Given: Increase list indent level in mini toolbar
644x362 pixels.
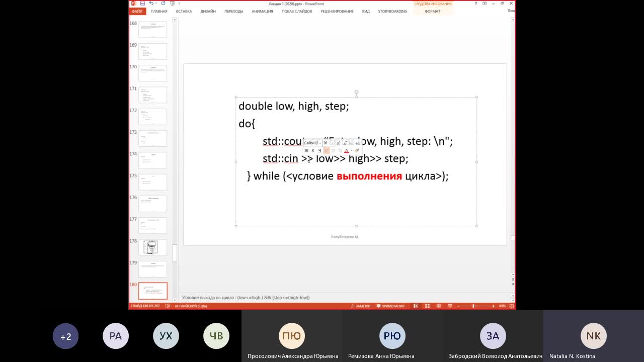Looking at the screenshot, I should [x=358, y=143].
